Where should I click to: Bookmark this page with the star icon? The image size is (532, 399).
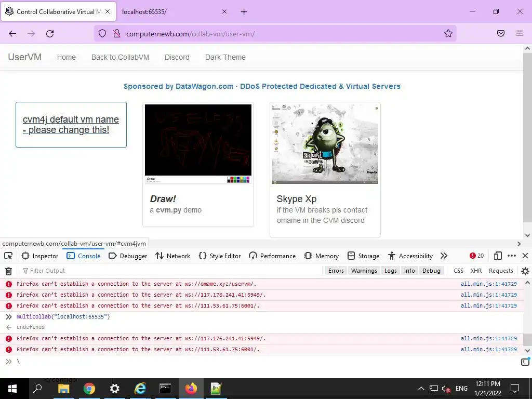(448, 33)
